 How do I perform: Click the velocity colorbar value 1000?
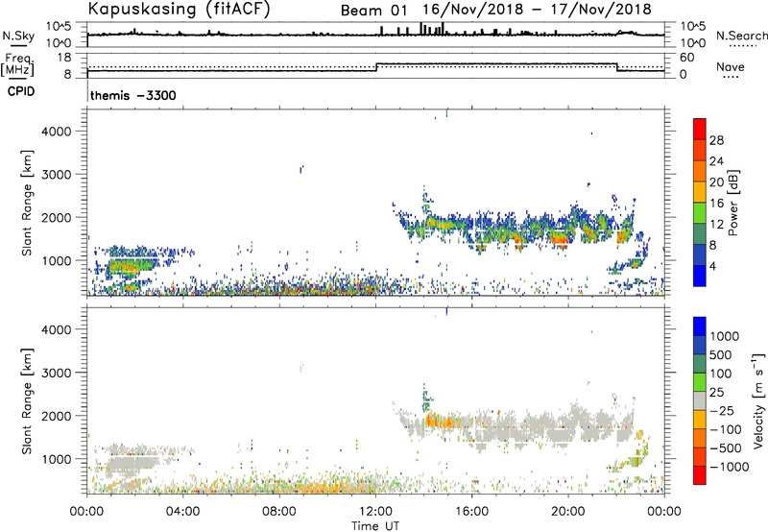725,336
